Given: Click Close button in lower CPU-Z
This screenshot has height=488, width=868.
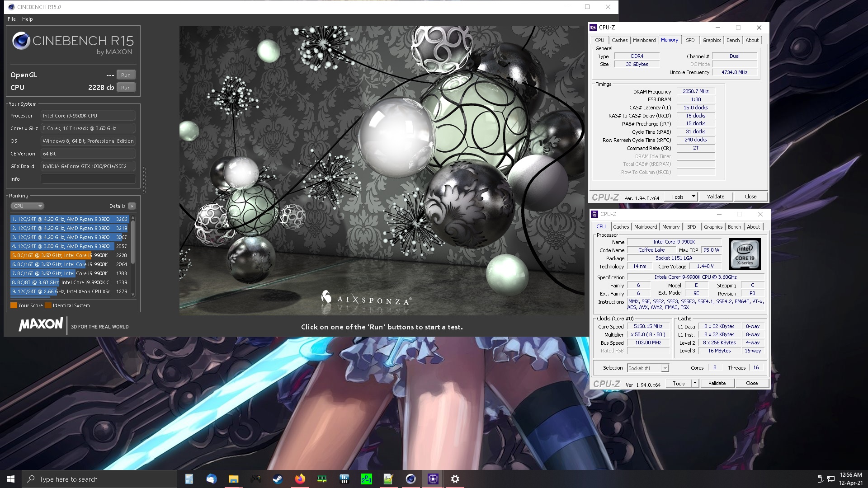Looking at the screenshot, I should click(x=752, y=383).
